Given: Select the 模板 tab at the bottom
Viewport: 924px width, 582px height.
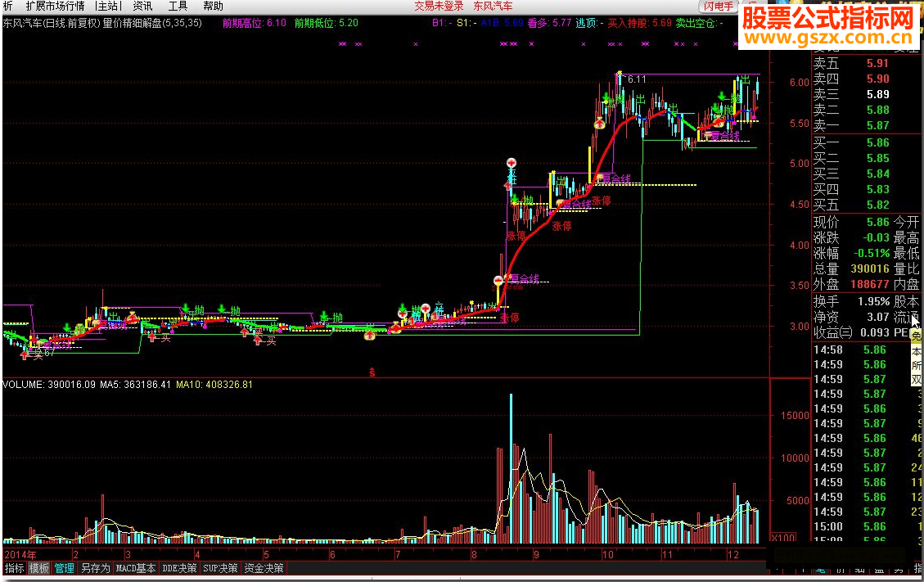Looking at the screenshot, I should 39,568.
